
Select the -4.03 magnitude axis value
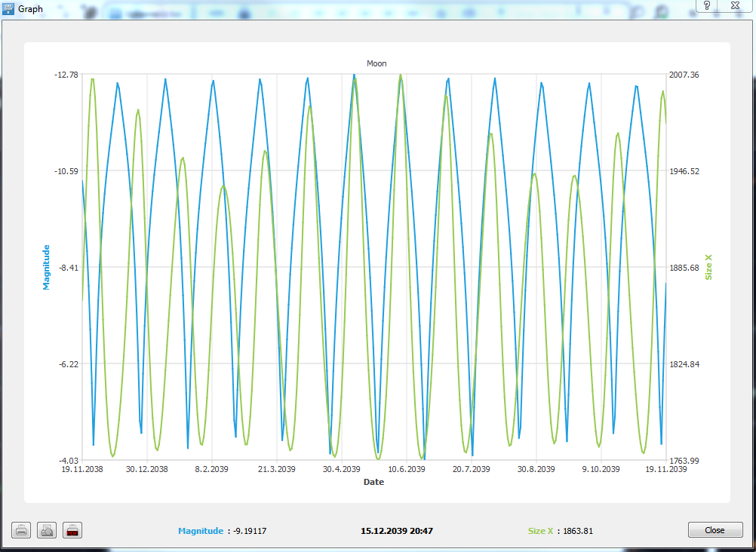[x=69, y=461]
